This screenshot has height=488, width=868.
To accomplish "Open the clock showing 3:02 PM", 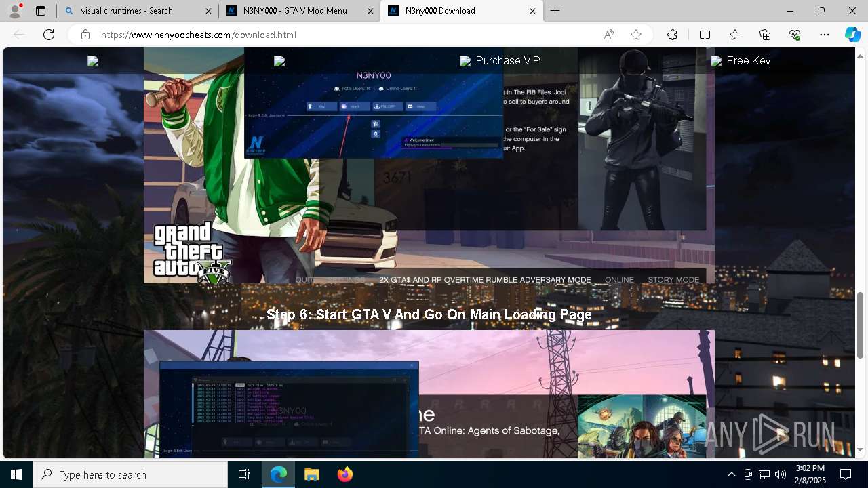I will (x=810, y=474).
